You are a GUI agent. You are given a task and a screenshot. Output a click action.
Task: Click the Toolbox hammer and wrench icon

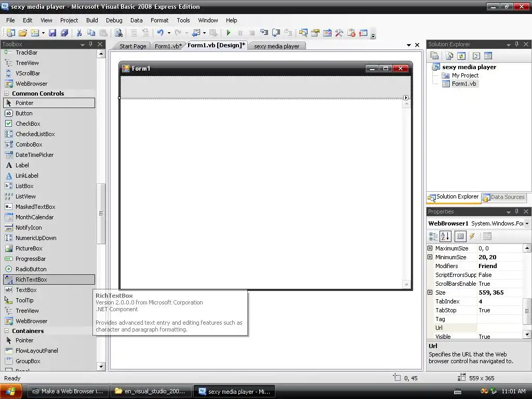(339, 33)
